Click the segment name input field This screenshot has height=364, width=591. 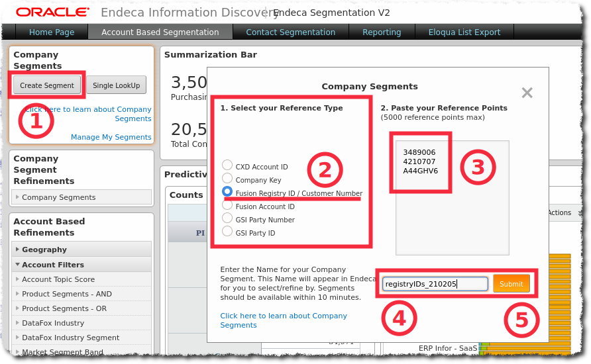(x=435, y=284)
